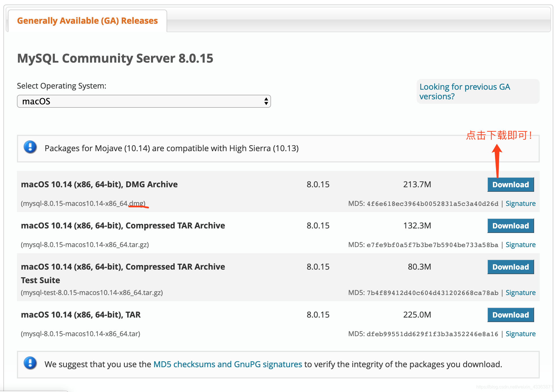
Task: Click the info icon beside the checksum suggestion
Action: point(30,363)
